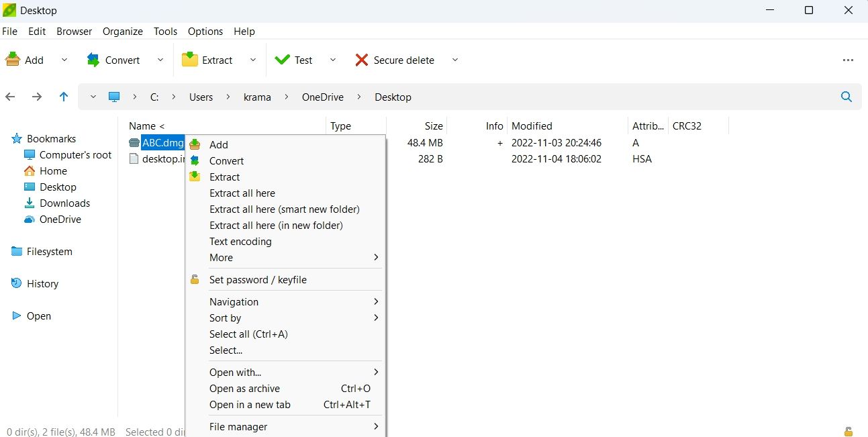
Task: Expand the Extract button dropdown arrow
Action: coord(253,60)
